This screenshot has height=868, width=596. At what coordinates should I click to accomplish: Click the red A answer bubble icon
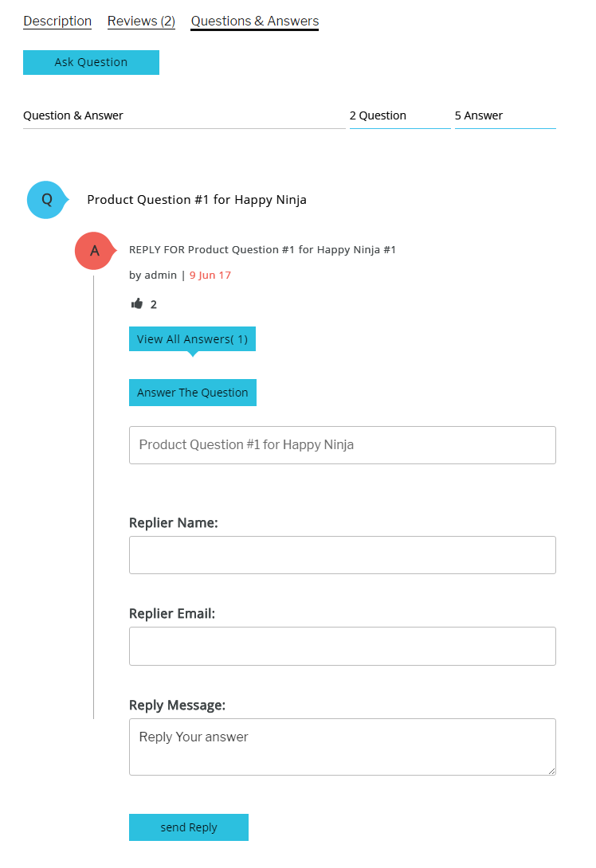click(95, 251)
